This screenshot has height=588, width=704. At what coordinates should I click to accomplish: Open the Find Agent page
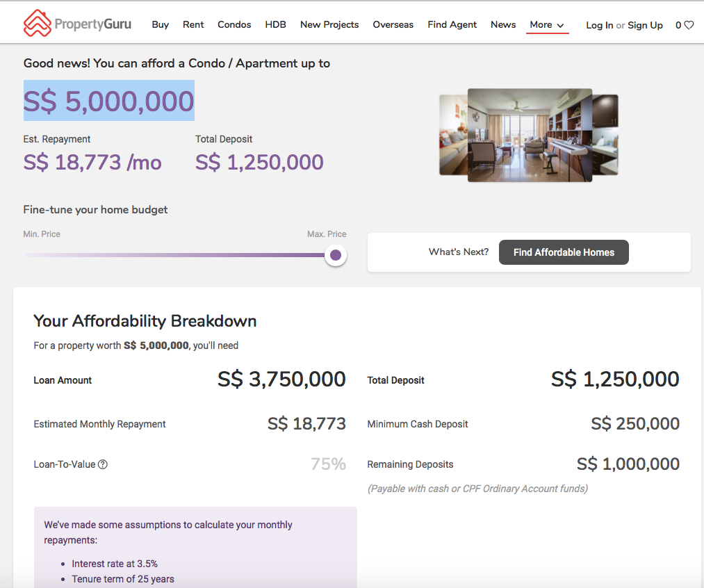click(x=452, y=24)
